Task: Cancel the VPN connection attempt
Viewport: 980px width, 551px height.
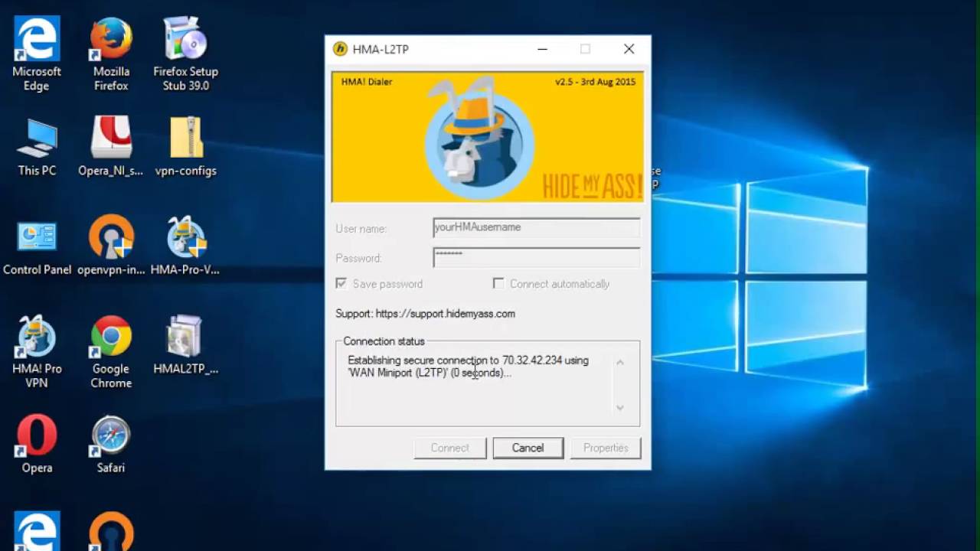Action: point(528,448)
